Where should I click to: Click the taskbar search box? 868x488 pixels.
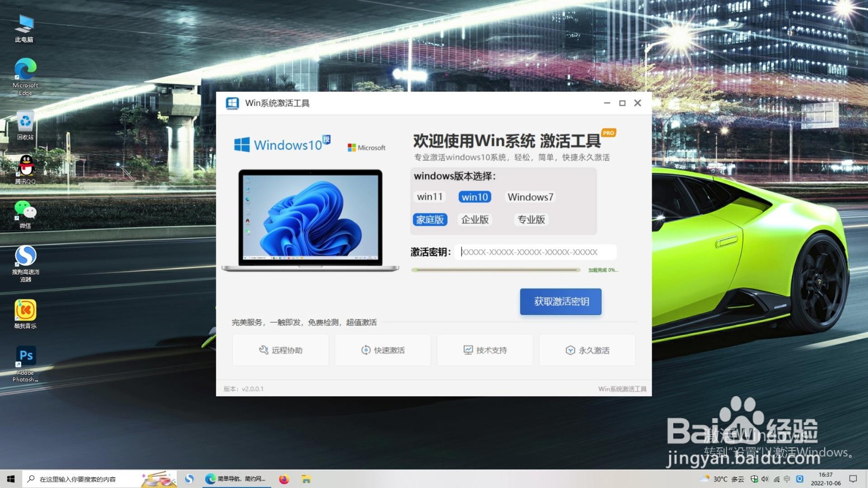click(x=100, y=479)
